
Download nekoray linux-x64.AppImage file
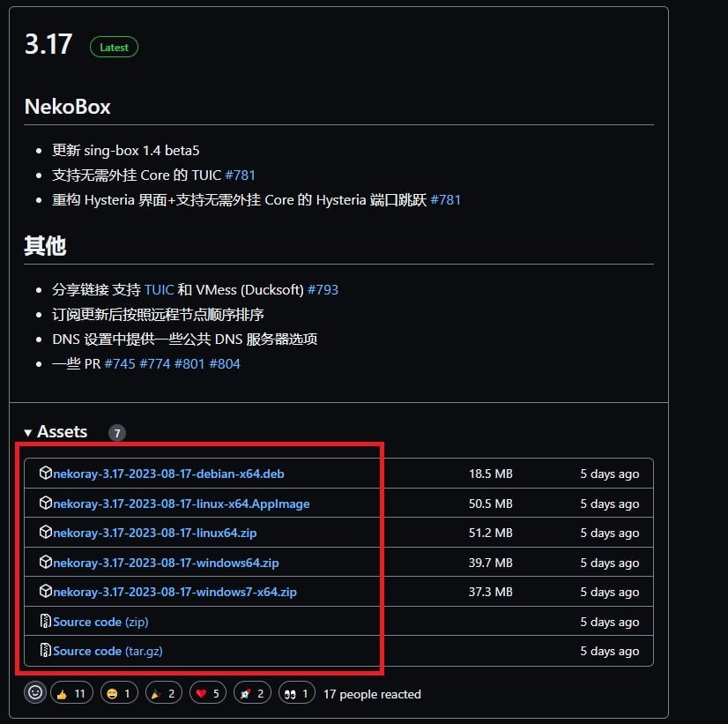[181, 504]
